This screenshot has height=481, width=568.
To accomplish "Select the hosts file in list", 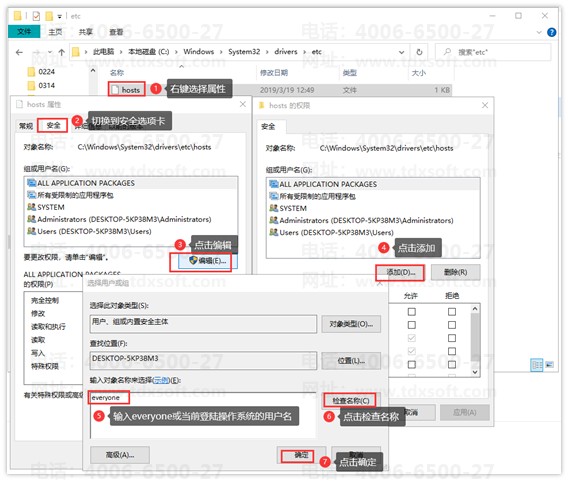I will [x=126, y=89].
